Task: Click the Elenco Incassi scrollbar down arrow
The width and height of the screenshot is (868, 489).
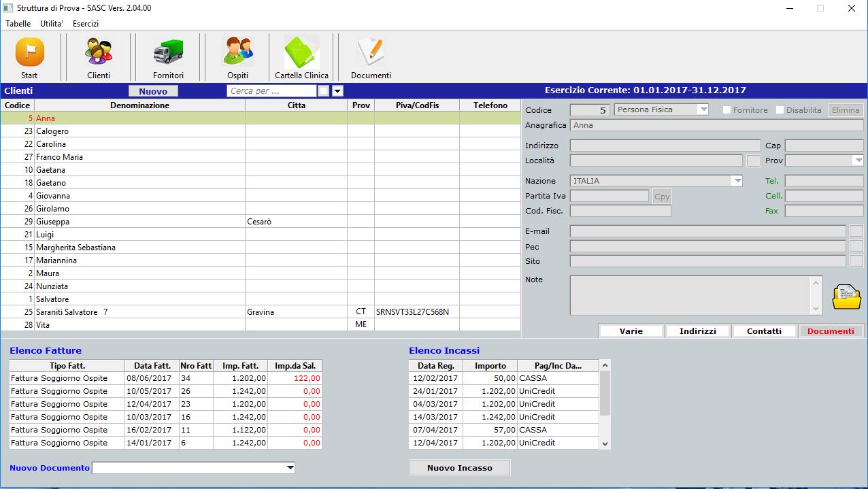Action: (x=605, y=443)
